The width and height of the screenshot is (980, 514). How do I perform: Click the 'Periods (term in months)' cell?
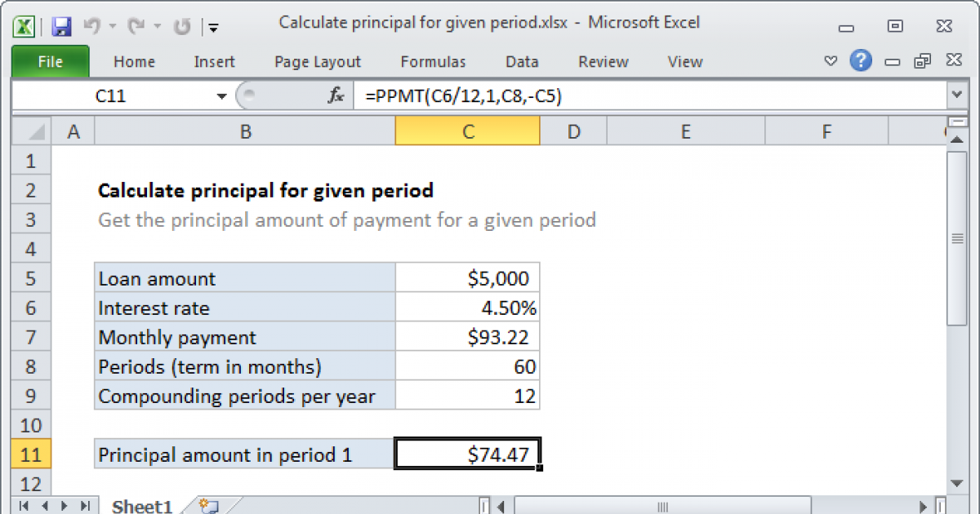245,366
